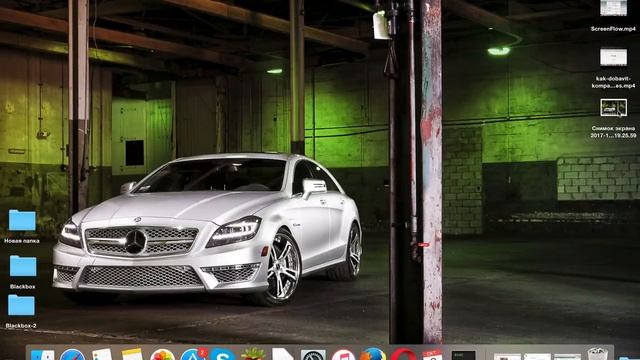Image resolution: width=640 pixels, height=360 pixels.
Task: Select the ScreenFlow.mp4 file thumbnail on desktop
Action: (613, 8)
